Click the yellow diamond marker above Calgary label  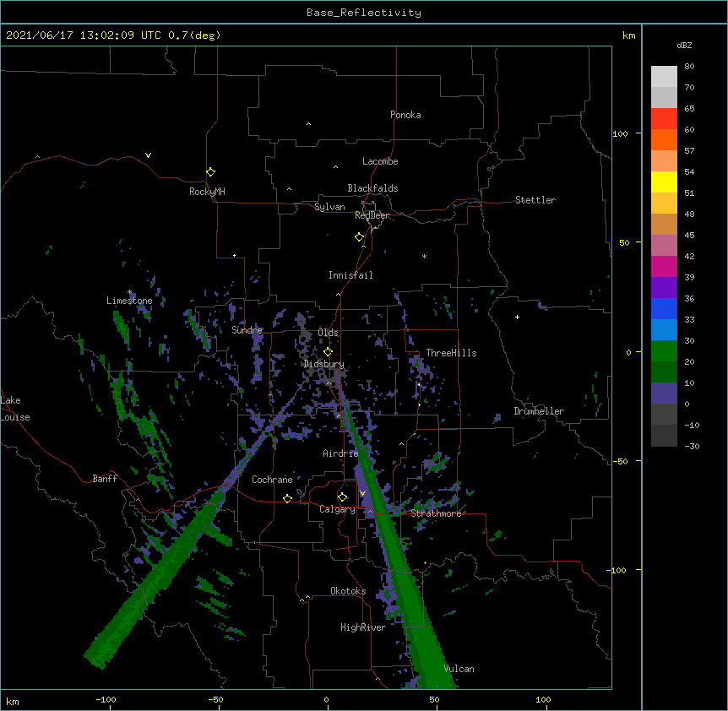(x=343, y=497)
